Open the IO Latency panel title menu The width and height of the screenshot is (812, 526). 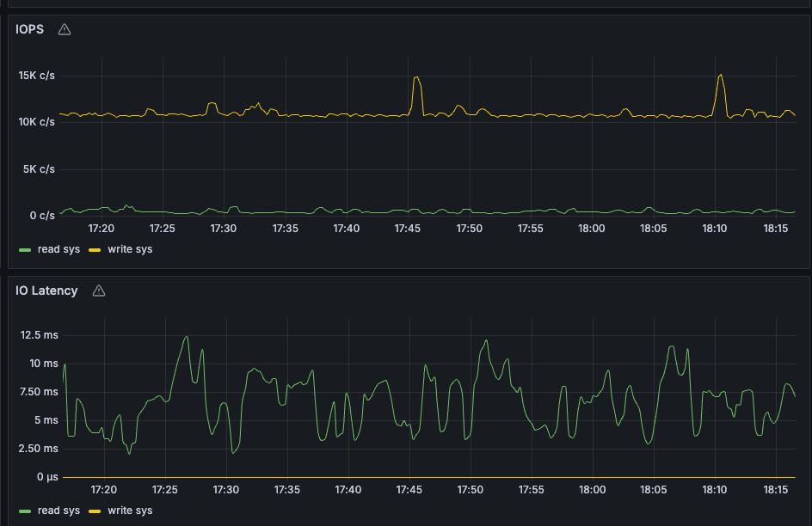click(46, 291)
